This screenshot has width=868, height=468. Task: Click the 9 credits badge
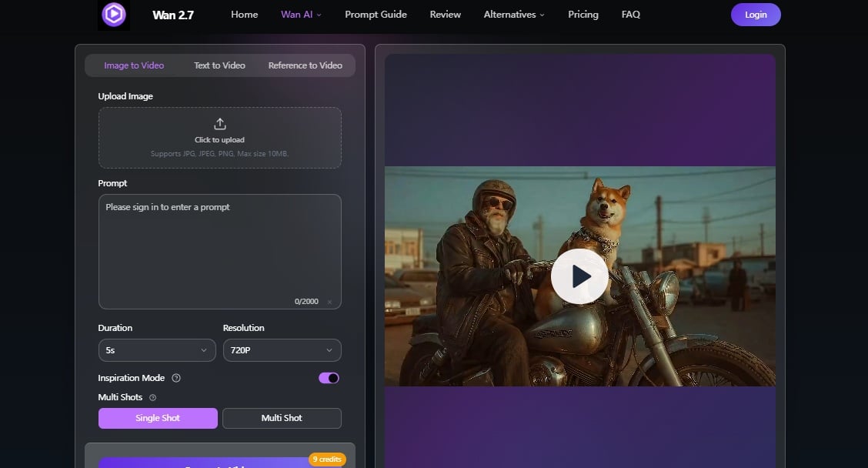point(326,460)
